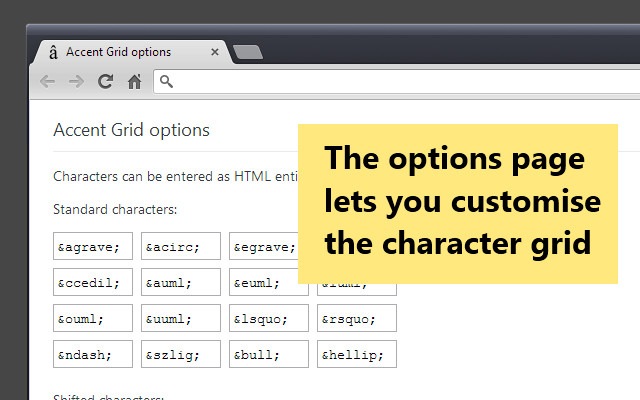Viewport: 640px width, 400px height.
Task: Select the &auml; character box
Action: [181, 283]
